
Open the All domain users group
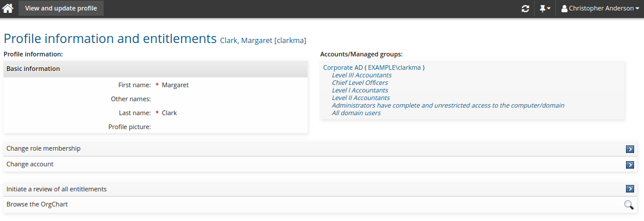coord(356,113)
